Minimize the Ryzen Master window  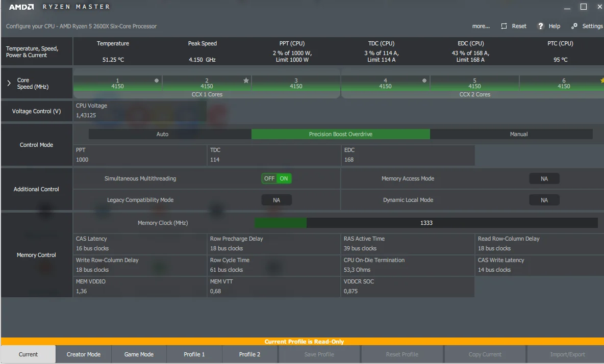567,8
